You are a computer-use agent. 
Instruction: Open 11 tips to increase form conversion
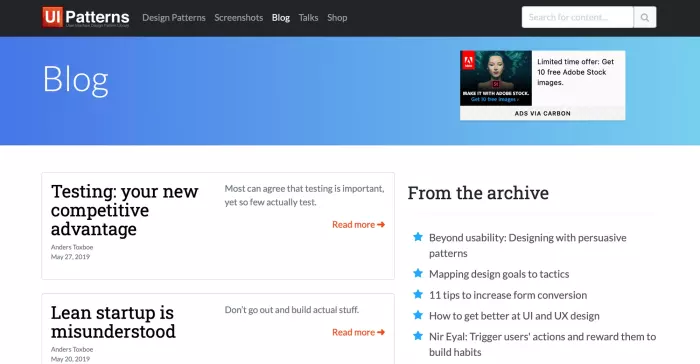[508, 295]
